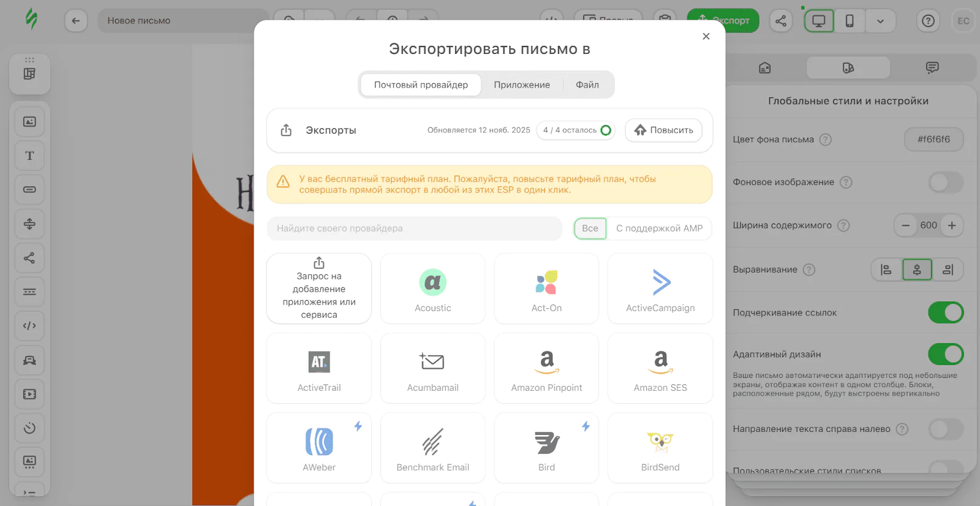Focus the Найдите своего провайдера search field

(415, 228)
